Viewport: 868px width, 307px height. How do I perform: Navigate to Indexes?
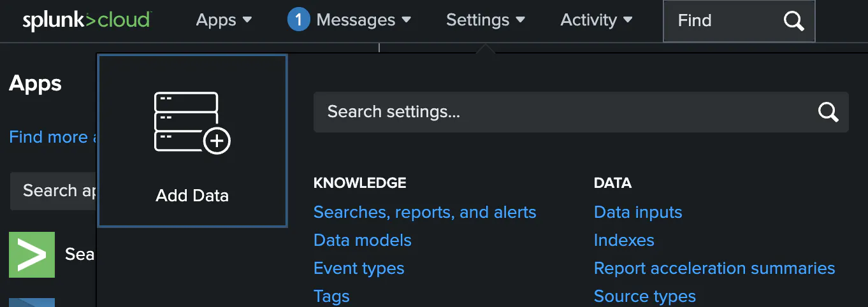(x=624, y=240)
